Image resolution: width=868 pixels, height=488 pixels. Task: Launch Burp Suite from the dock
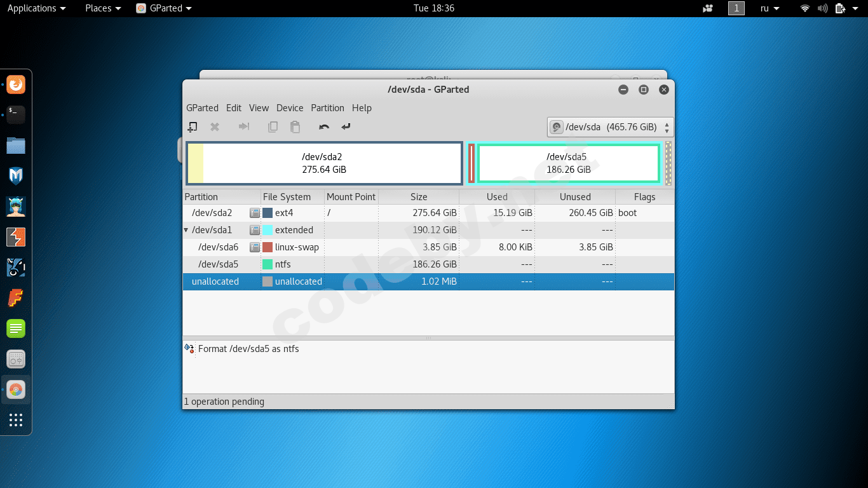tap(16, 237)
